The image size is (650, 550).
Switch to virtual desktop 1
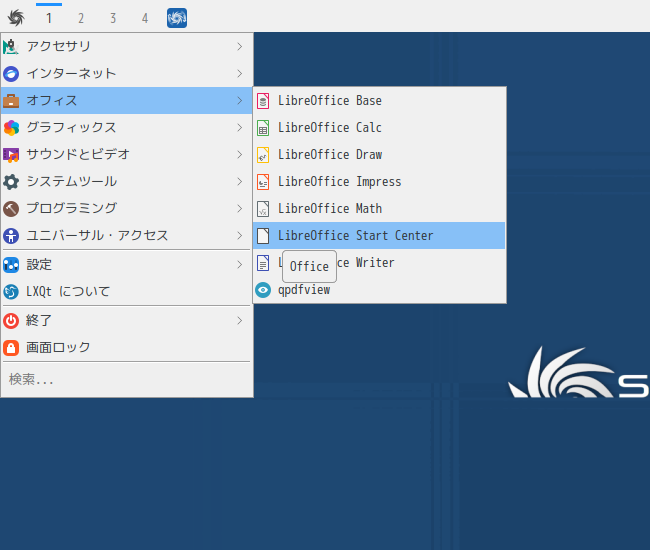pos(49,18)
